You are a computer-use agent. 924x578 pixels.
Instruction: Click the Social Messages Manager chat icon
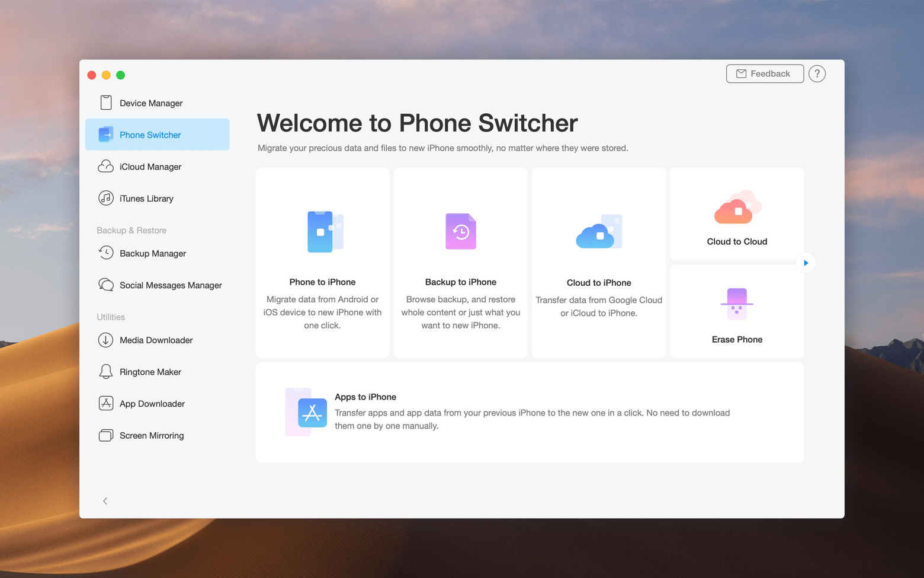[106, 285]
